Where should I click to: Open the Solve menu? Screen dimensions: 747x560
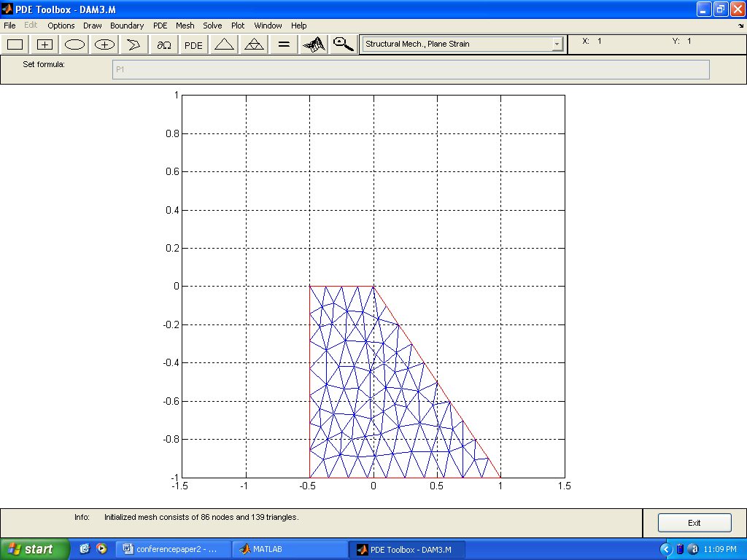coord(212,26)
